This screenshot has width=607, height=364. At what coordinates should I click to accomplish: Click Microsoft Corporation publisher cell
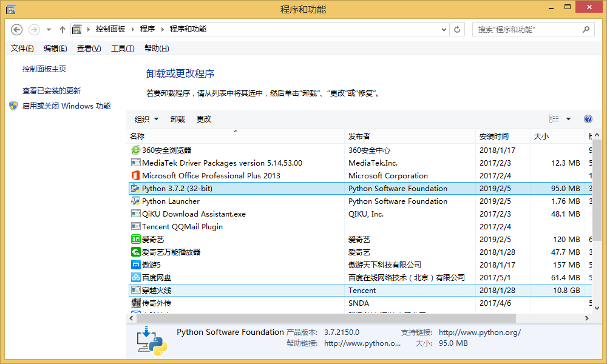click(x=388, y=175)
